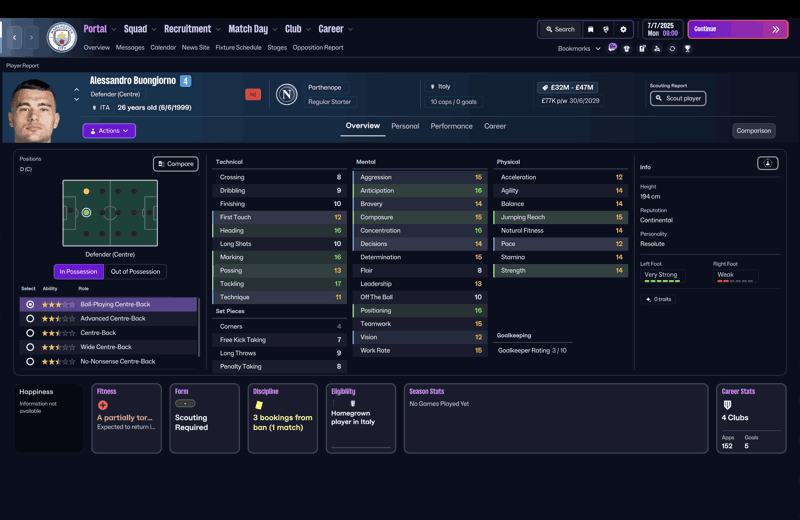Click the Right Foot Weak bar
The width and height of the screenshot is (800, 520).
click(x=735, y=276)
